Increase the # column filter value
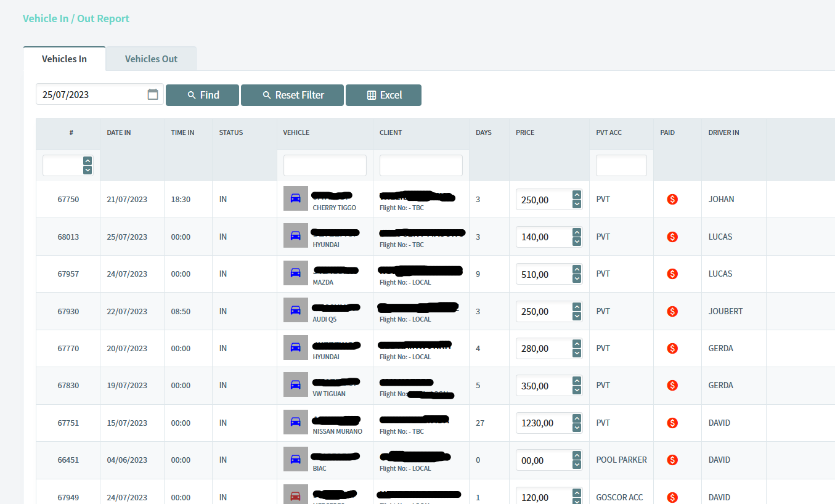This screenshot has width=835, height=504. [x=88, y=161]
